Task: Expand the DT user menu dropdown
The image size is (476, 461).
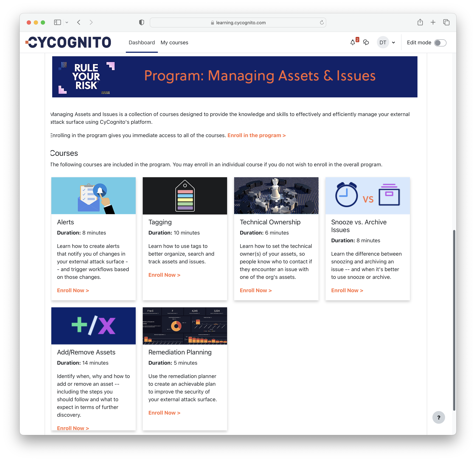Action: coord(393,43)
